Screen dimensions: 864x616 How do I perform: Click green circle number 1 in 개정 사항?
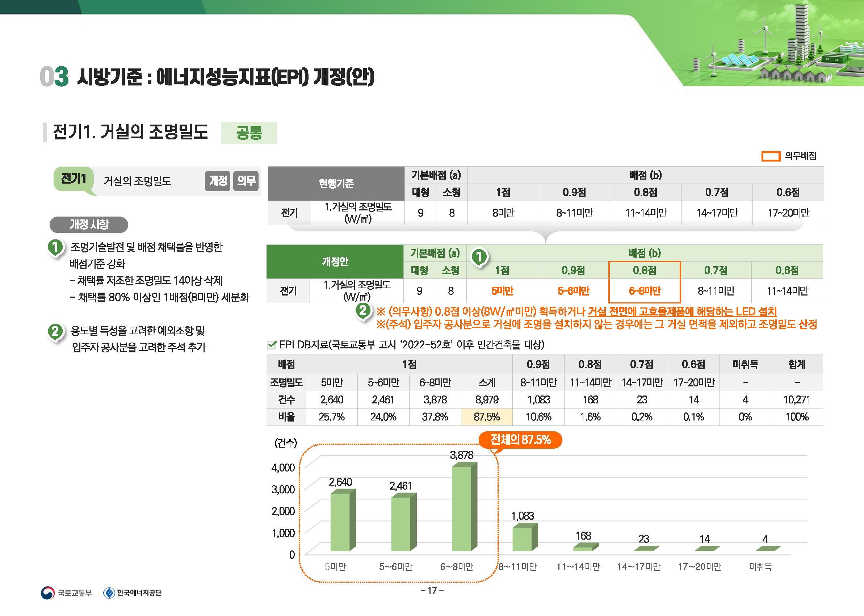click(x=55, y=247)
